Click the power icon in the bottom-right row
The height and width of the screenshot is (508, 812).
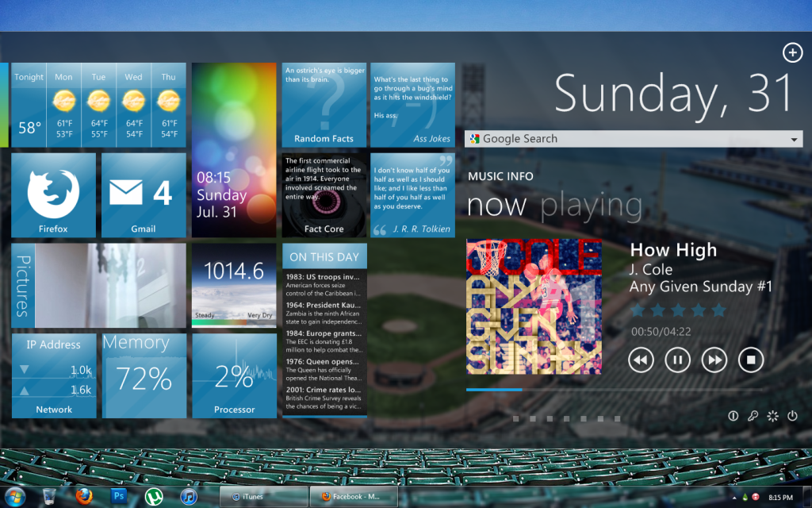coord(792,416)
